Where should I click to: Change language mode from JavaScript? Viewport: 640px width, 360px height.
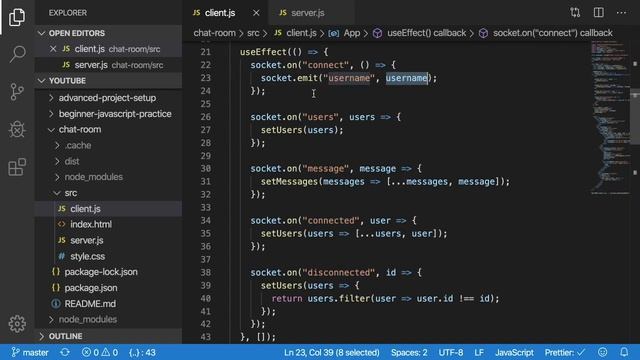[x=514, y=352]
